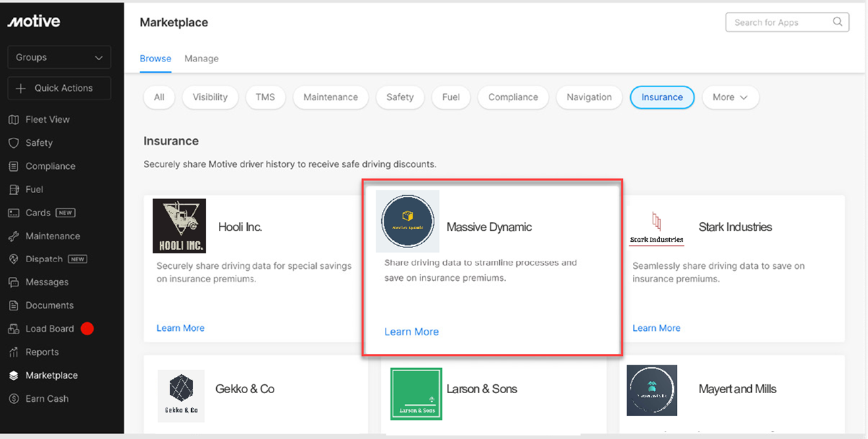Click the Marketplace layers icon
The width and height of the screenshot is (868, 439).
14,376
